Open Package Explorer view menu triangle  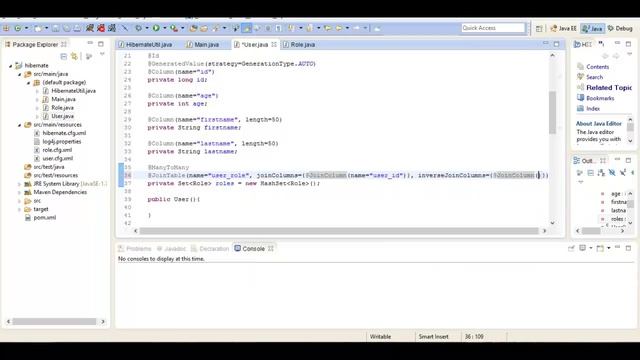pos(102,54)
